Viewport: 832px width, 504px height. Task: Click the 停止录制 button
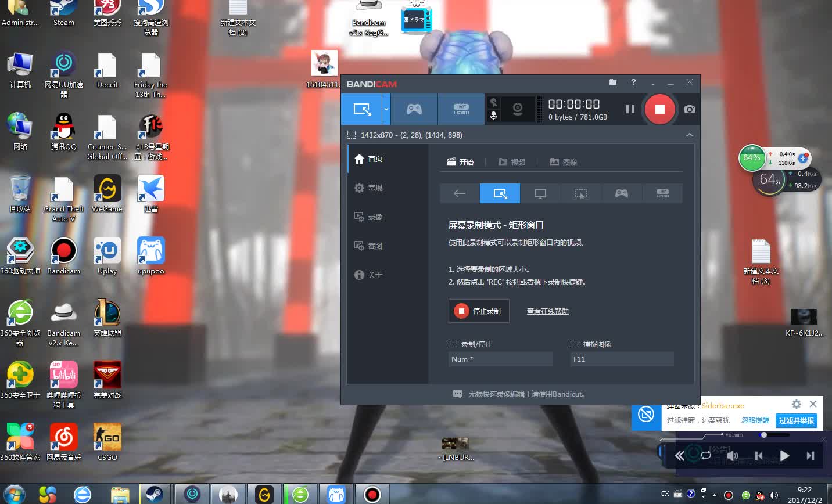click(x=479, y=311)
